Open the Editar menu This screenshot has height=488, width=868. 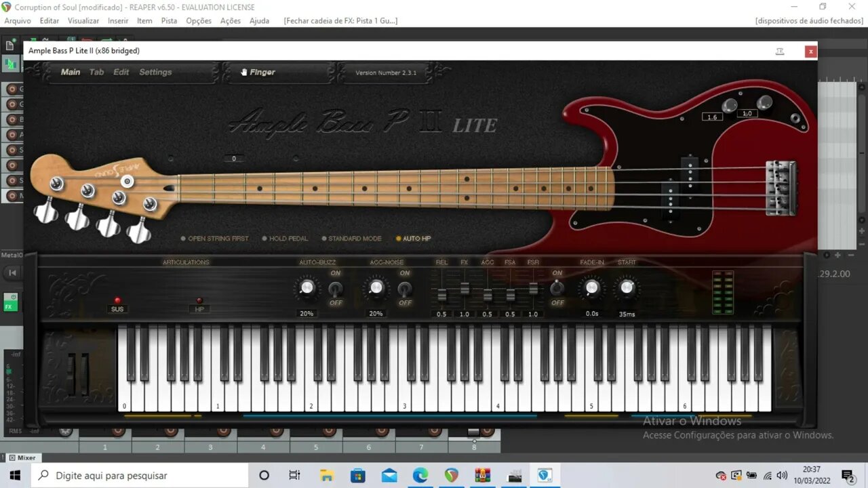(x=50, y=21)
